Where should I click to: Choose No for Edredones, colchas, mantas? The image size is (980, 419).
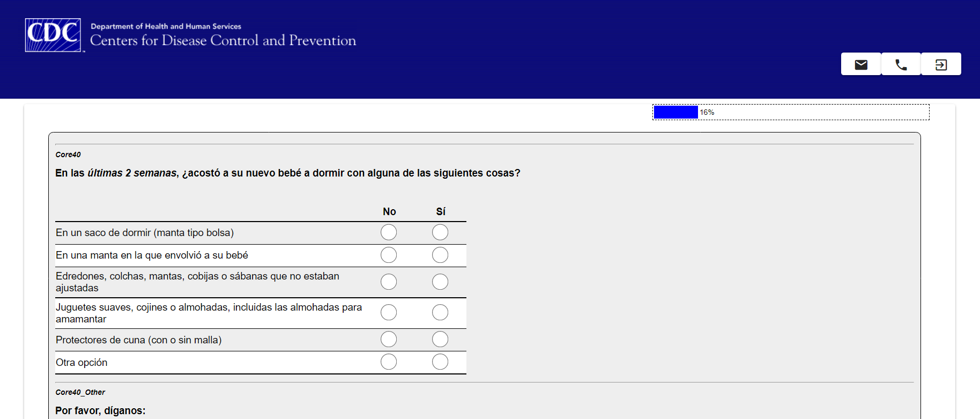[x=389, y=282]
